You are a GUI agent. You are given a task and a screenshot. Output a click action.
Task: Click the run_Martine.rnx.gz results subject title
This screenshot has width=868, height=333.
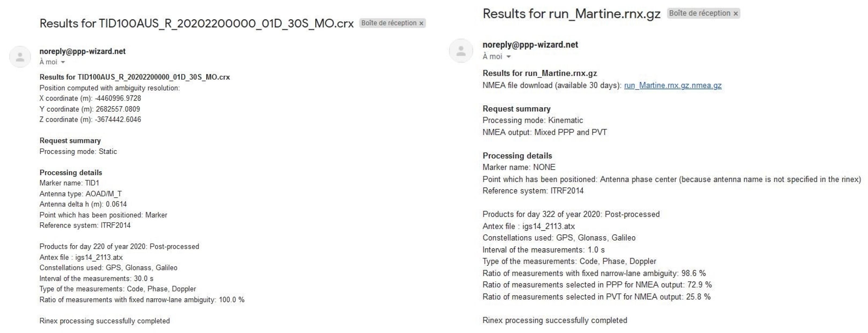click(571, 14)
